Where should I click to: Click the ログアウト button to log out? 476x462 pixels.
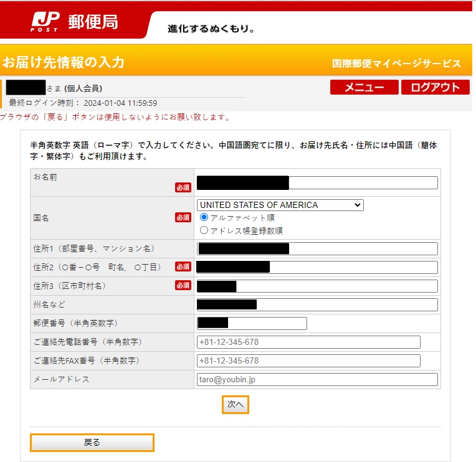click(435, 87)
